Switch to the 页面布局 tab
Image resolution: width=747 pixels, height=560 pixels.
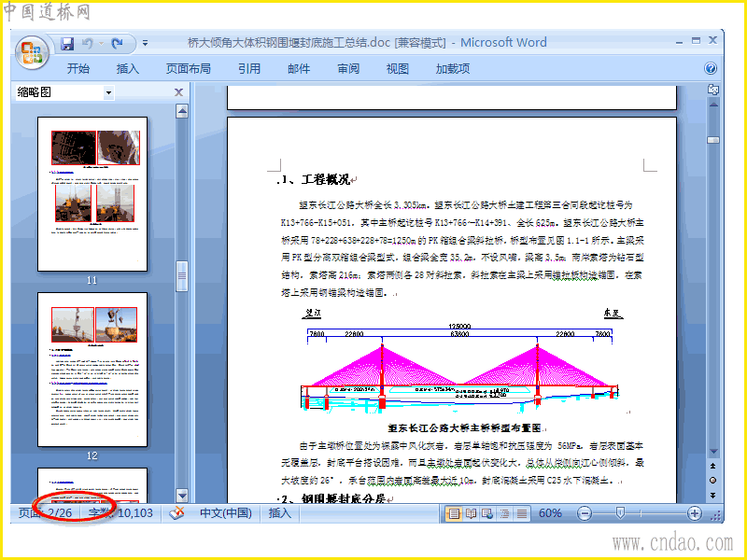189,68
